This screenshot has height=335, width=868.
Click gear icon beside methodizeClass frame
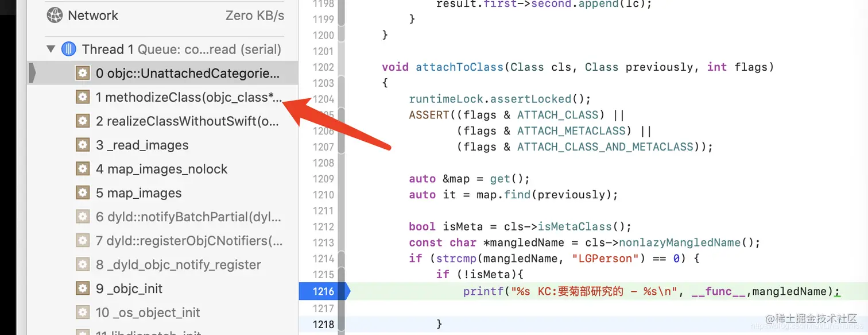point(83,97)
